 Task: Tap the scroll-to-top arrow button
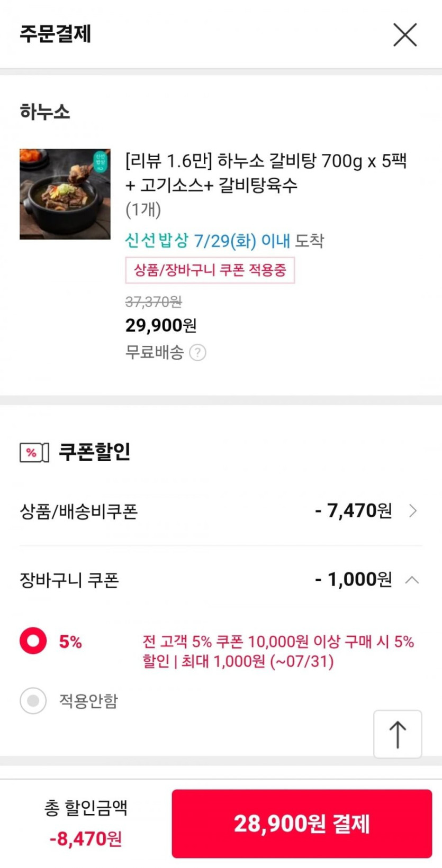398,734
